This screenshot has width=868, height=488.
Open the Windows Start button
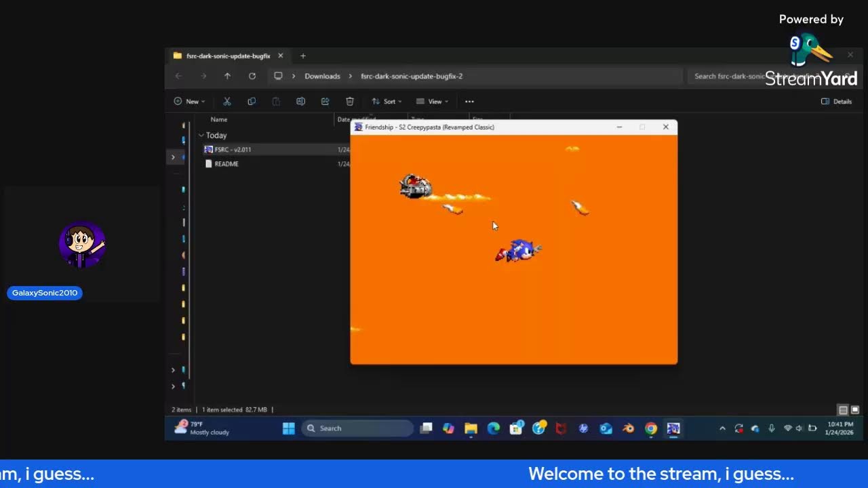[289, 428]
